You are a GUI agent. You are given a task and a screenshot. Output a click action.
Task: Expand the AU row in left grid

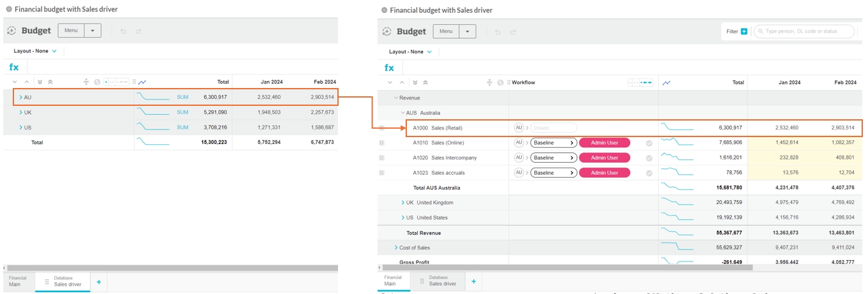click(x=20, y=98)
